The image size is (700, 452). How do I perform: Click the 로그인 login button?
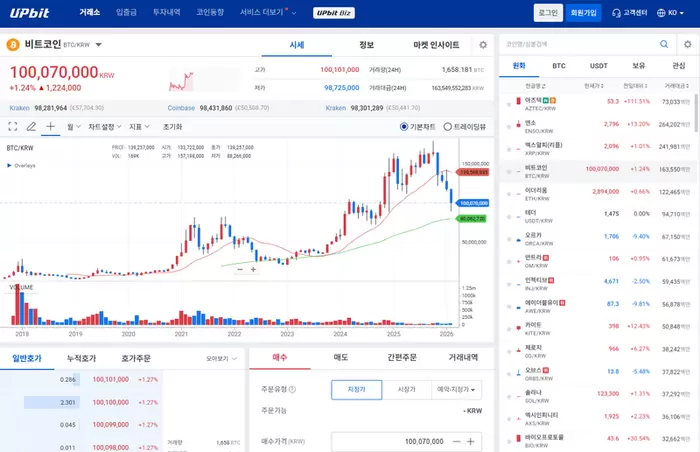click(547, 13)
